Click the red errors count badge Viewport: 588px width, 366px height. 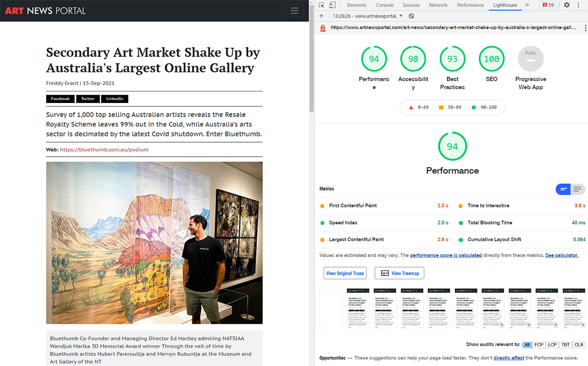[548, 5]
